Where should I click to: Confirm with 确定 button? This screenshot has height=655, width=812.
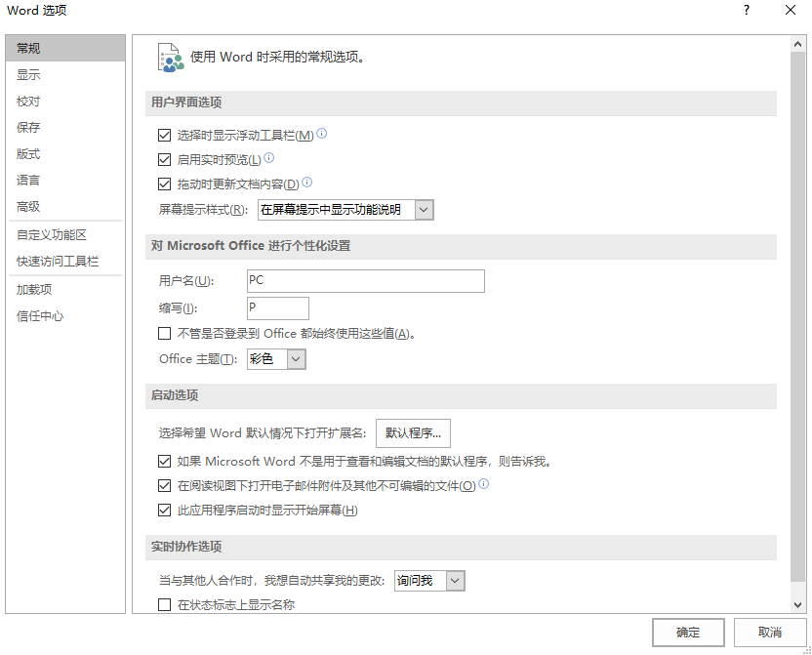(688, 633)
